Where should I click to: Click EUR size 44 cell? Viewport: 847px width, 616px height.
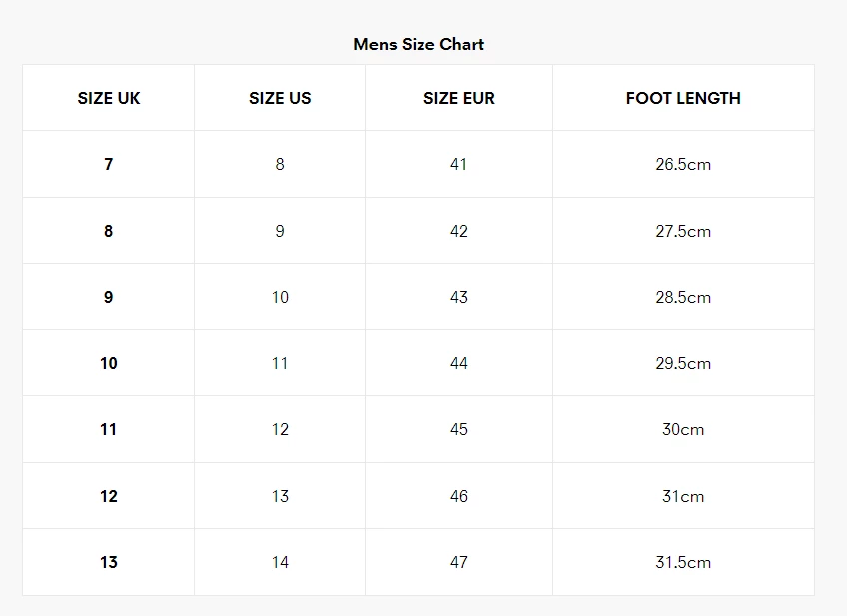[x=458, y=363]
